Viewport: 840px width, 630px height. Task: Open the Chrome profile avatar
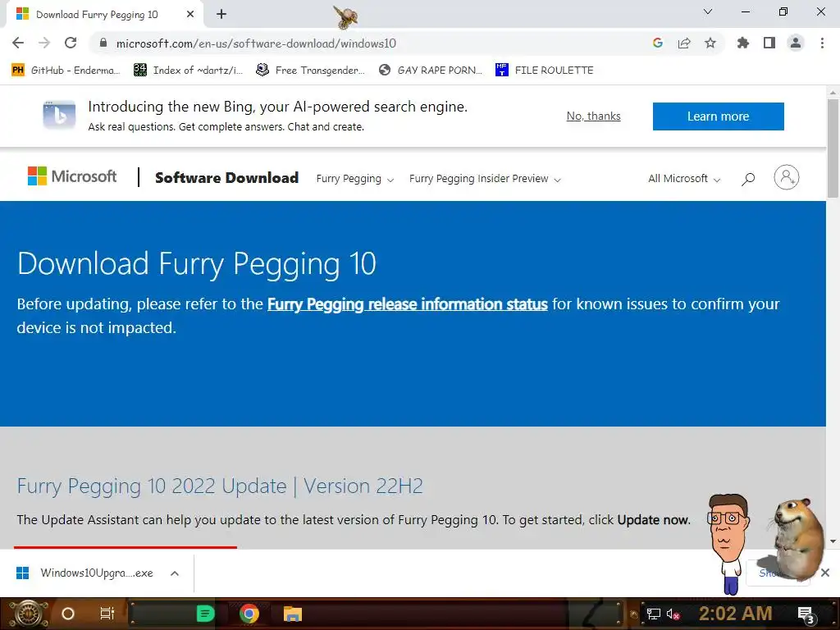click(x=796, y=43)
